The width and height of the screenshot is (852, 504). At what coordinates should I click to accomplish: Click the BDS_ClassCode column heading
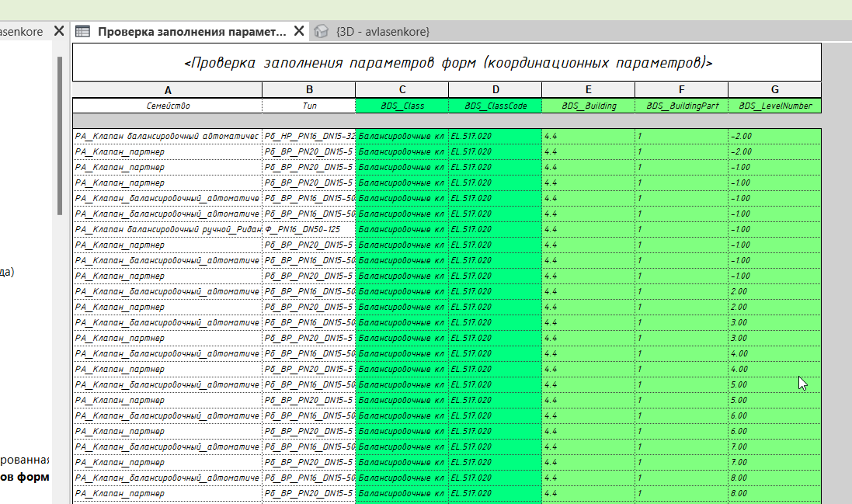click(x=495, y=106)
